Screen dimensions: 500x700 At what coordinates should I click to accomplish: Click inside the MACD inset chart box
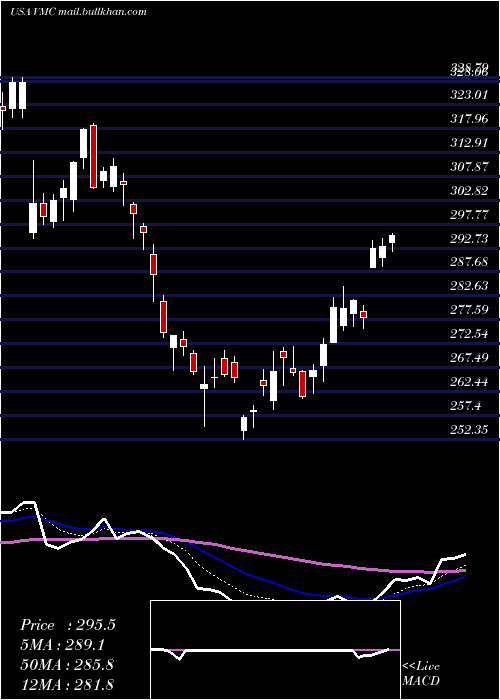tap(275, 650)
